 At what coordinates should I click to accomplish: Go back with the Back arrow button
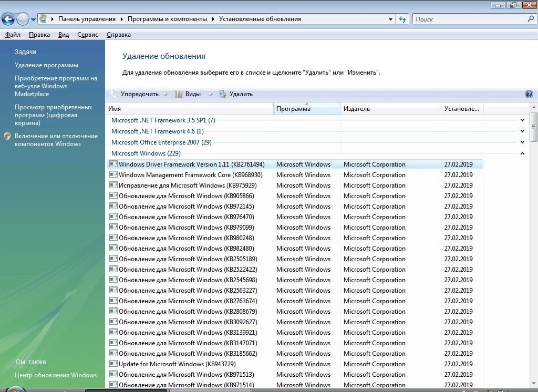click(x=8, y=19)
